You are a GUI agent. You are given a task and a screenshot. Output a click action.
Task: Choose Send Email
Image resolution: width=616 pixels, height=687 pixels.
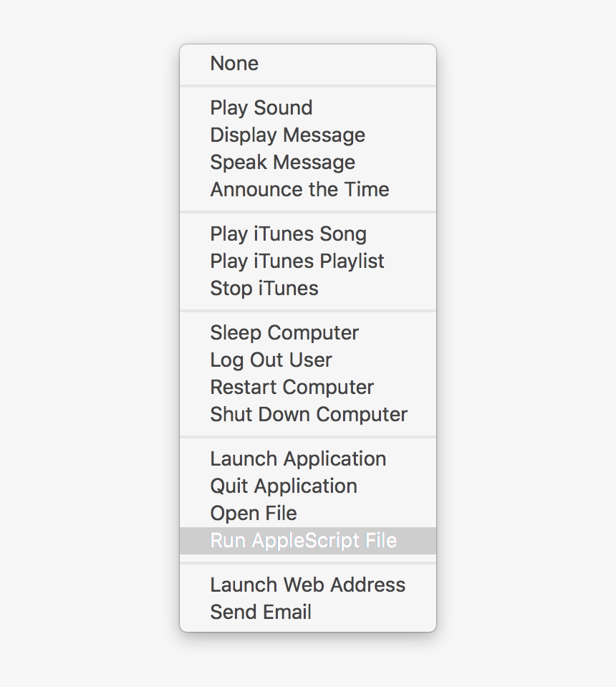click(261, 612)
